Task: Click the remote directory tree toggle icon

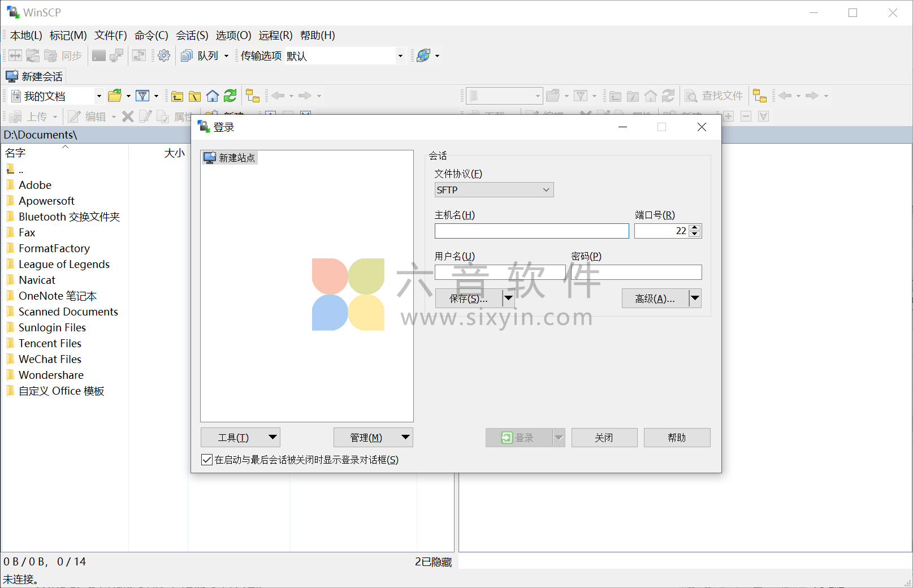Action: point(760,96)
